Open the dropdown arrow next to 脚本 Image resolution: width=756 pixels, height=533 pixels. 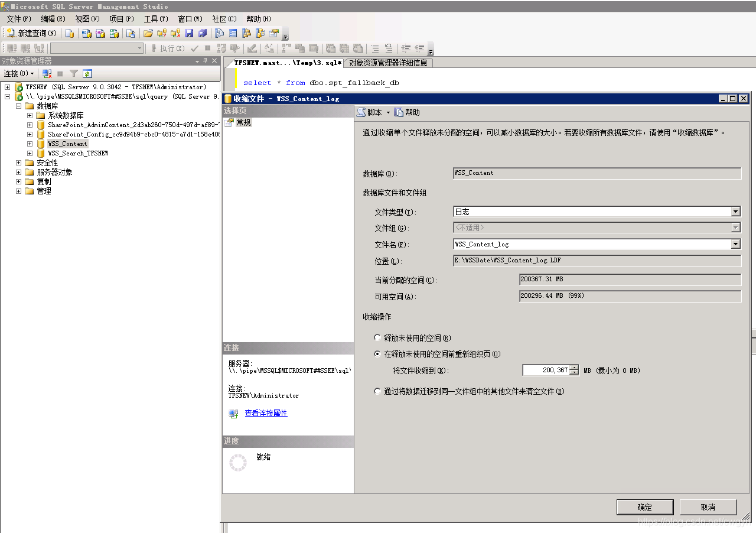(388, 112)
